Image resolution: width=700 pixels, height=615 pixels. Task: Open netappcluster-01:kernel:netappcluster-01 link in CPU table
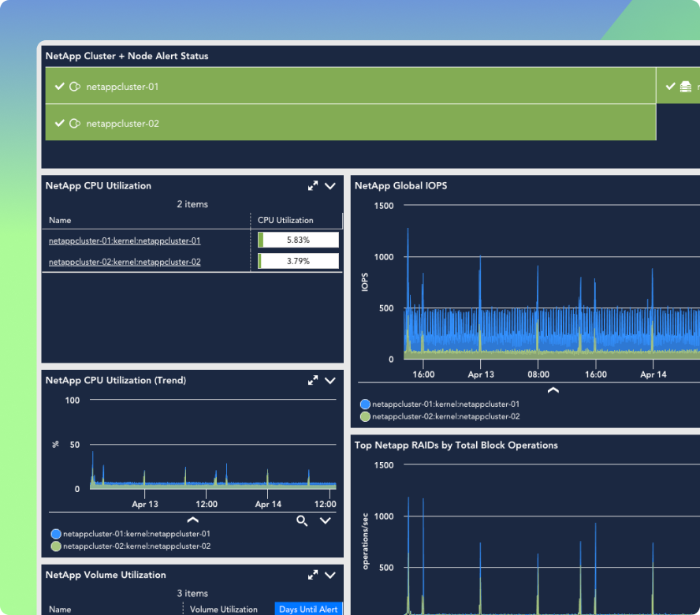point(125,240)
